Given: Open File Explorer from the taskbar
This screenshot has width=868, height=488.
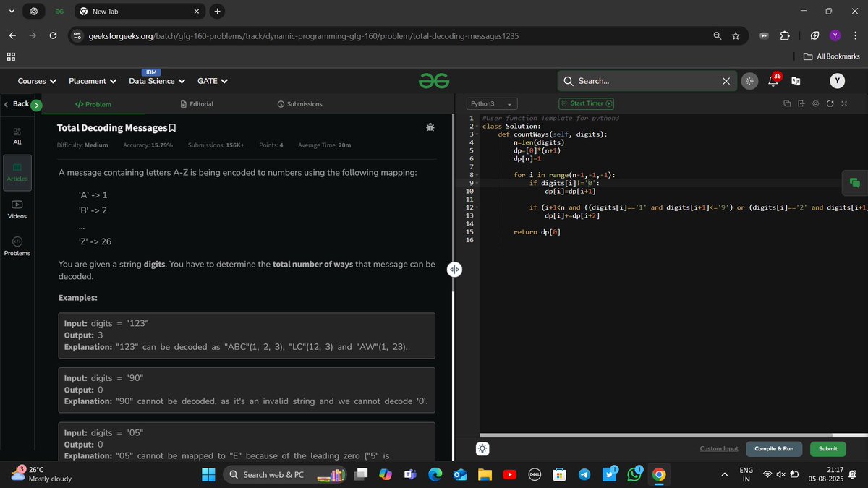Looking at the screenshot, I should pos(485,475).
